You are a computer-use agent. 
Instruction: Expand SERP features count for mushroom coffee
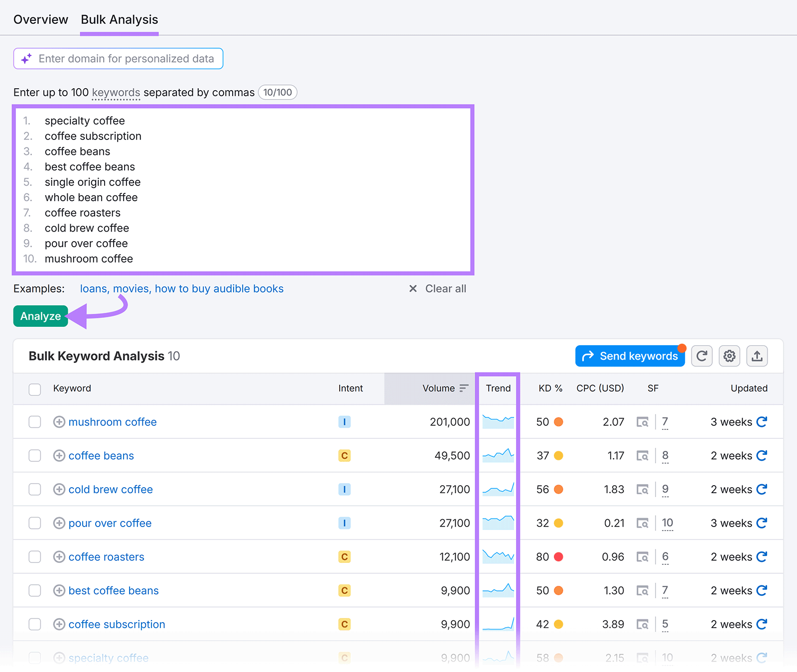coord(665,422)
